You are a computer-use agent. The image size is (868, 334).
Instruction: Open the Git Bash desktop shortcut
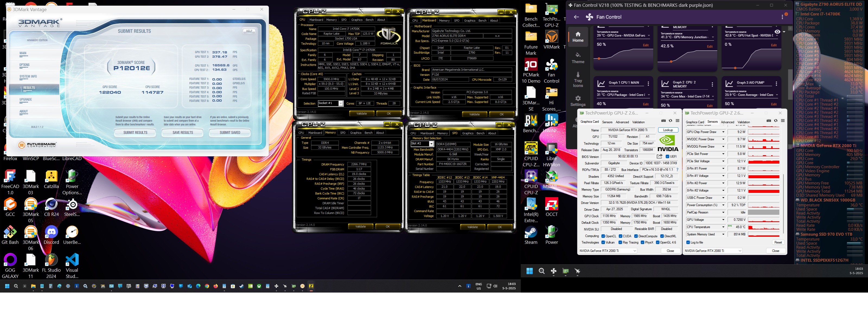point(10,235)
